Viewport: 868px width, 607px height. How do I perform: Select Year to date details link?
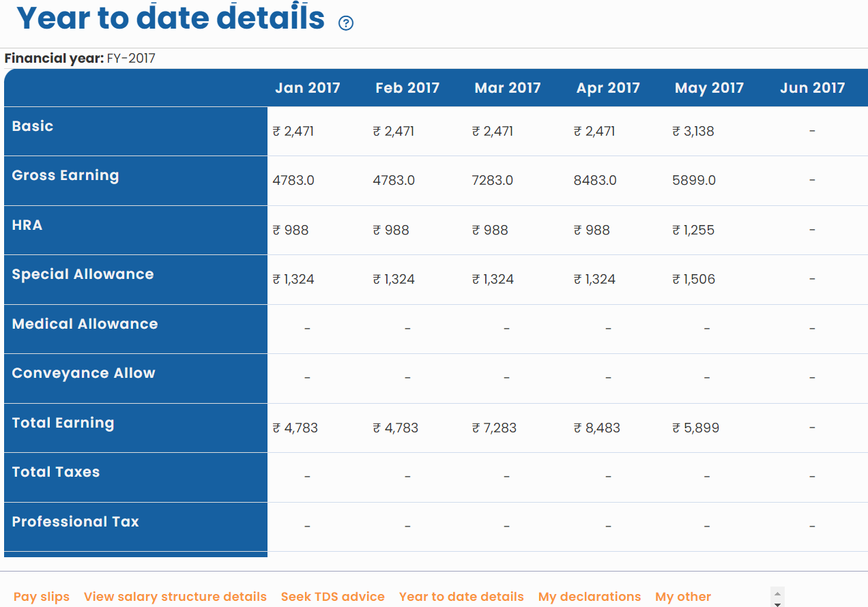[x=461, y=597]
